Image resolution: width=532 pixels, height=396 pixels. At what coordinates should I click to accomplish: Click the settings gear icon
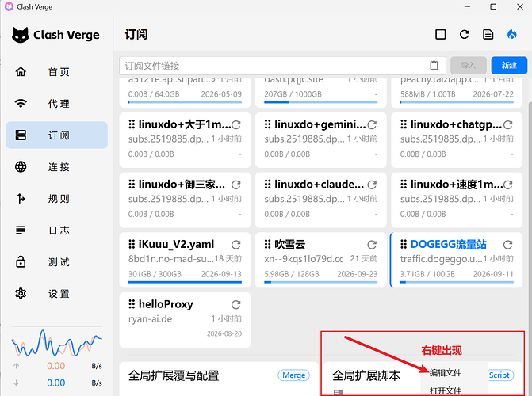point(21,294)
